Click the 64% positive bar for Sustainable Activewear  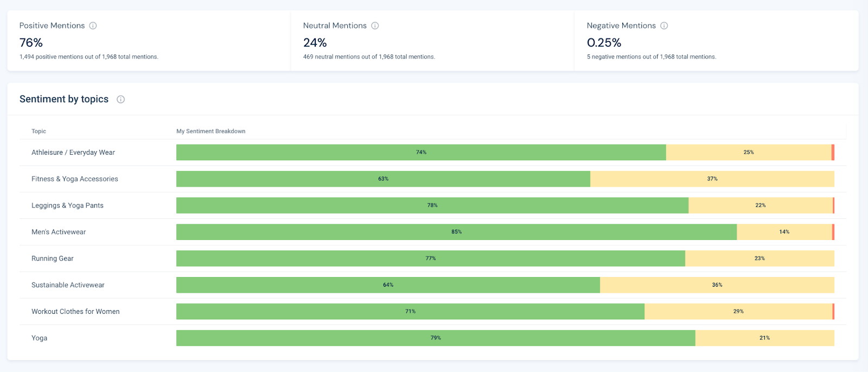[388, 285]
